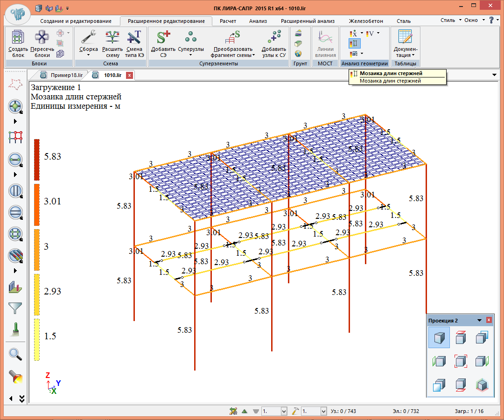
Task: Click the magnifier zoom icon in left toolbar
Action: click(15, 354)
